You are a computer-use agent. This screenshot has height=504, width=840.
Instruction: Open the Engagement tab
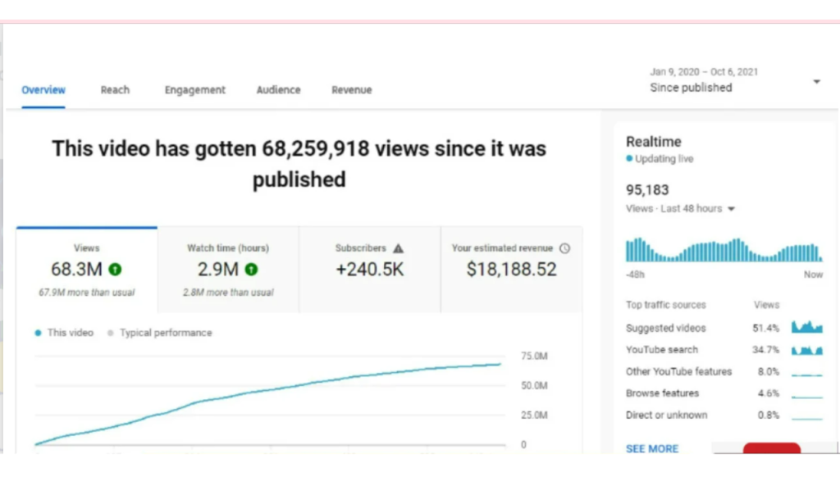(x=195, y=90)
